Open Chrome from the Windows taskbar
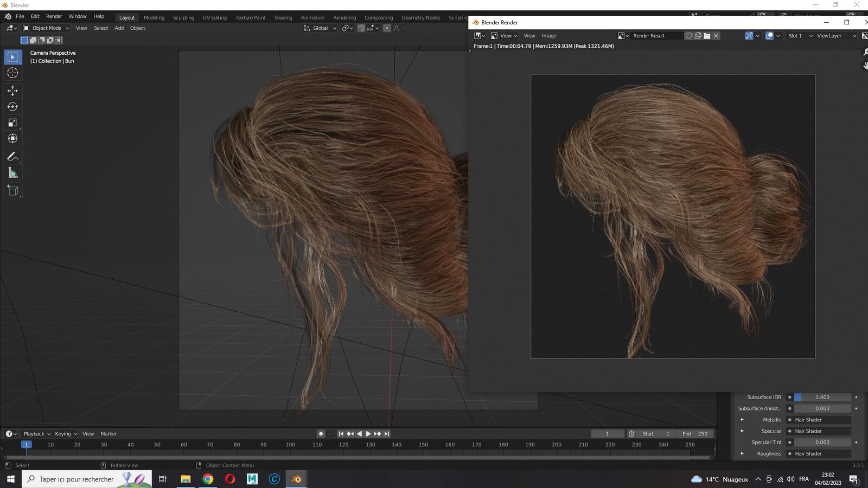The width and height of the screenshot is (868, 488). point(208,479)
